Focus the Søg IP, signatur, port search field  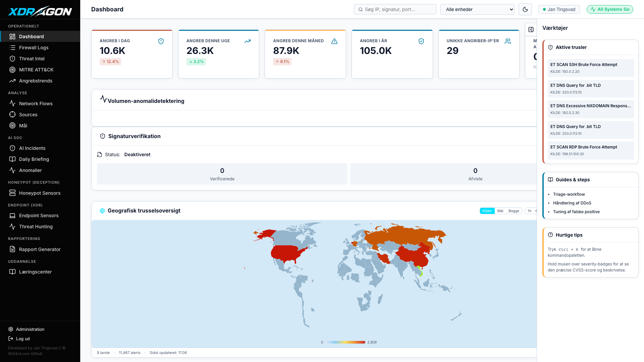tap(395, 9)
